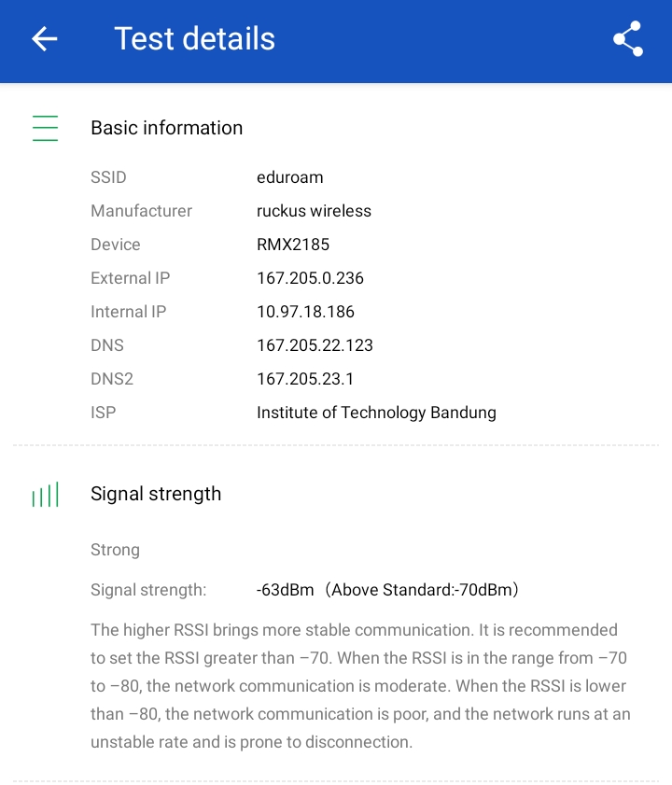The image size is (672, 785).
Task: Tap the back arrow icon
Action: pos(44,38)
